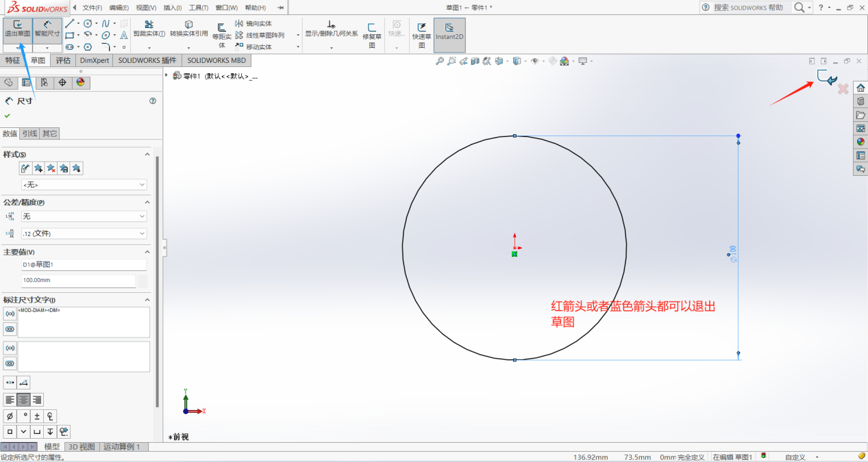
Task: Open tolerance type dropdown showing 无
Action: pyautogui.click(x=84, y=216)
